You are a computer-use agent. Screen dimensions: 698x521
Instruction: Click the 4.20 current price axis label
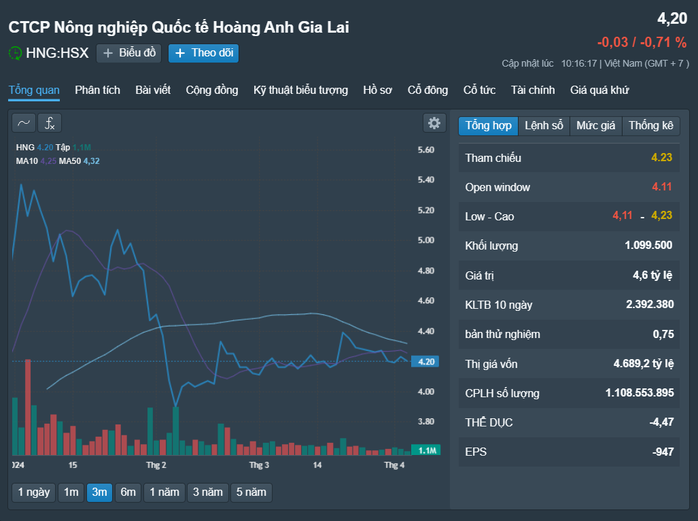coord(425,362)
